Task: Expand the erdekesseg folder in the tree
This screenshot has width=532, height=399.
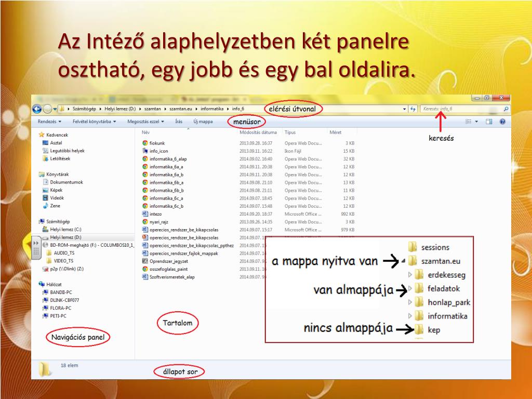Action: 410,274
